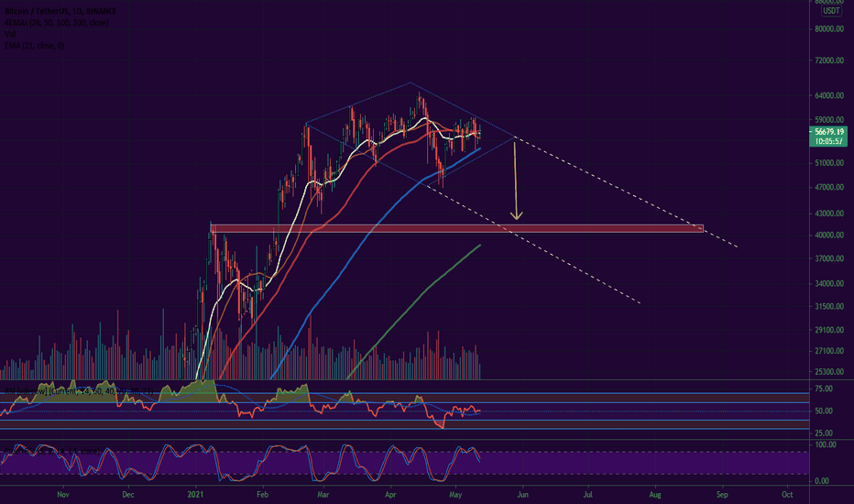Click the Bitcoin / TetherUS symbol title
Image resolution: width=854 pixels, height=504 pixels.
point(60,11)
